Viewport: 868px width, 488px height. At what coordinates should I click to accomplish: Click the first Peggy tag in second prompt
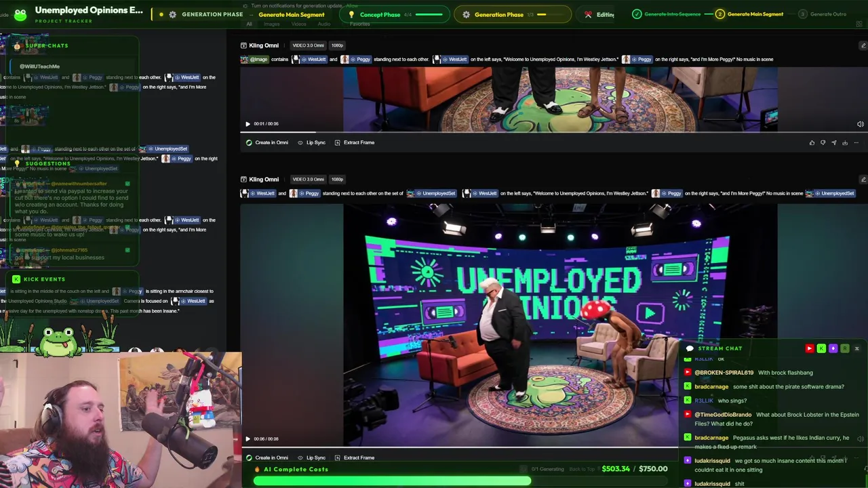(x=304, y=194)
